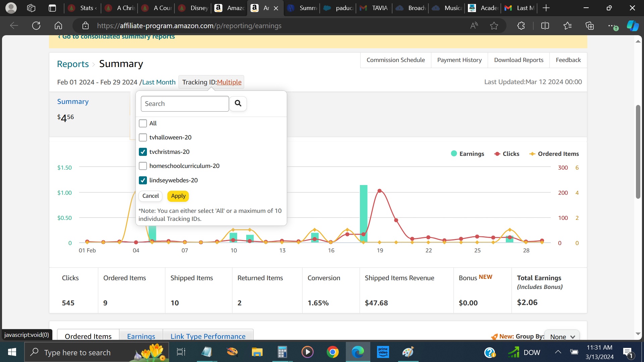
Task: Open the Collections icon
Action: pyautogui.click(x=590, y=25)
